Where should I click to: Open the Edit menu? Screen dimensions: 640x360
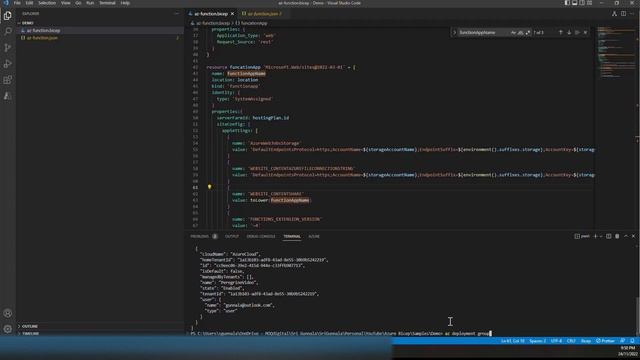[x=29, y=3]
